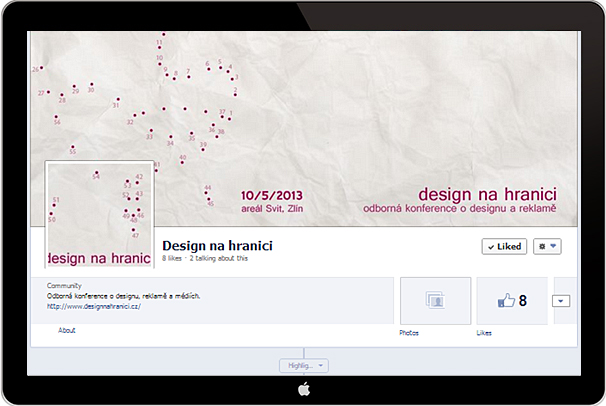Click the thumbs-up Likes icon
This screenshot has width=606, height=406.
point(505,300)
